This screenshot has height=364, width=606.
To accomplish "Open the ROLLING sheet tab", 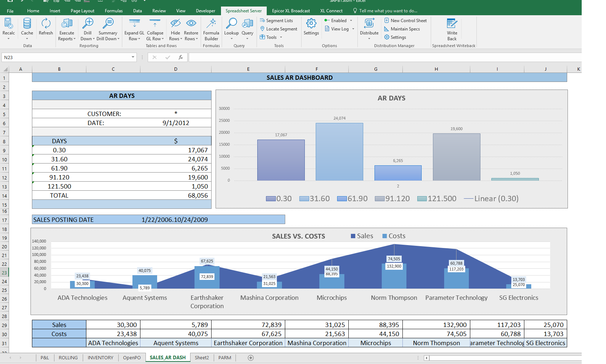I will (68, 358).
